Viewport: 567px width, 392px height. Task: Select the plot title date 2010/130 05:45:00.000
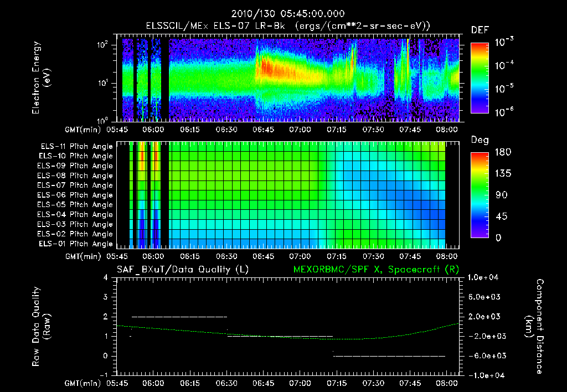(288, 14)
